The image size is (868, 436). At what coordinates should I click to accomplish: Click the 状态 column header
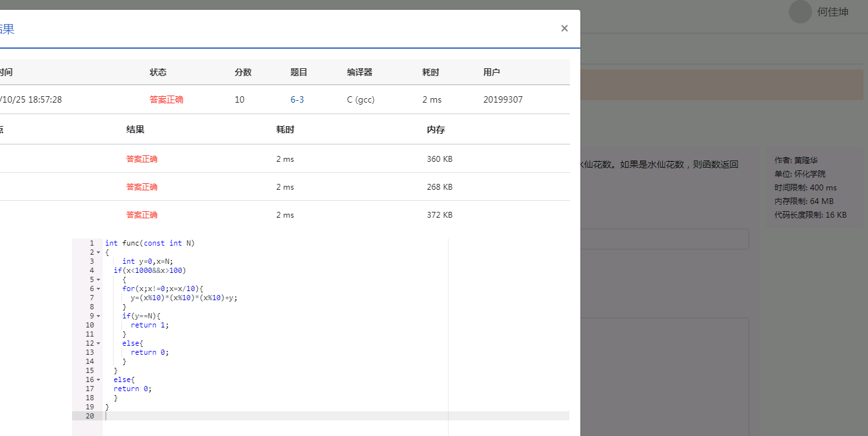coord(158,72)
